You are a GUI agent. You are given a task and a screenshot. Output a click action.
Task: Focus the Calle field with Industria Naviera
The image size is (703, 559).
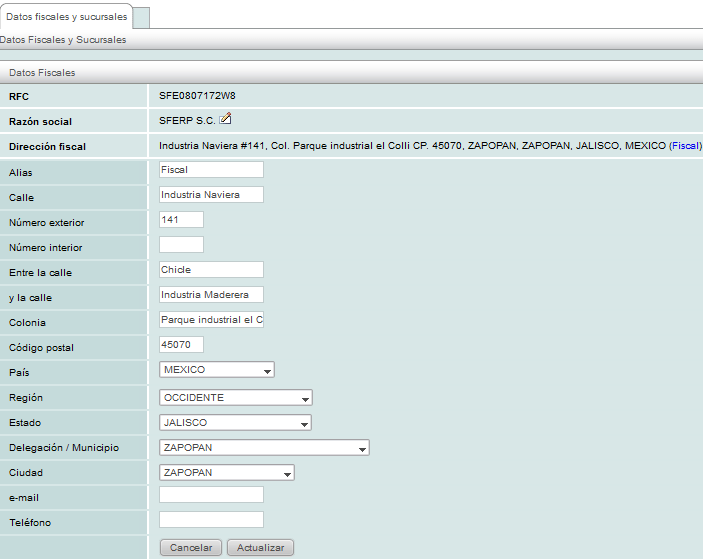point(211,195)
